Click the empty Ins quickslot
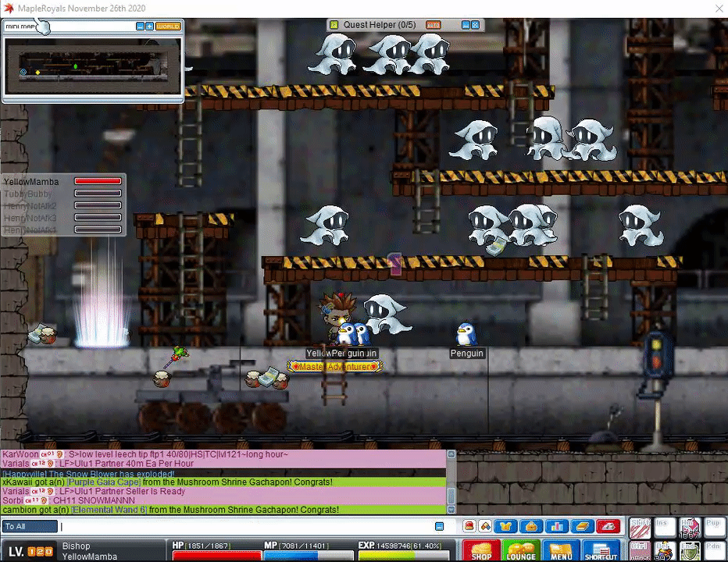This screenshot has width=728, height=562. point(665,528)
